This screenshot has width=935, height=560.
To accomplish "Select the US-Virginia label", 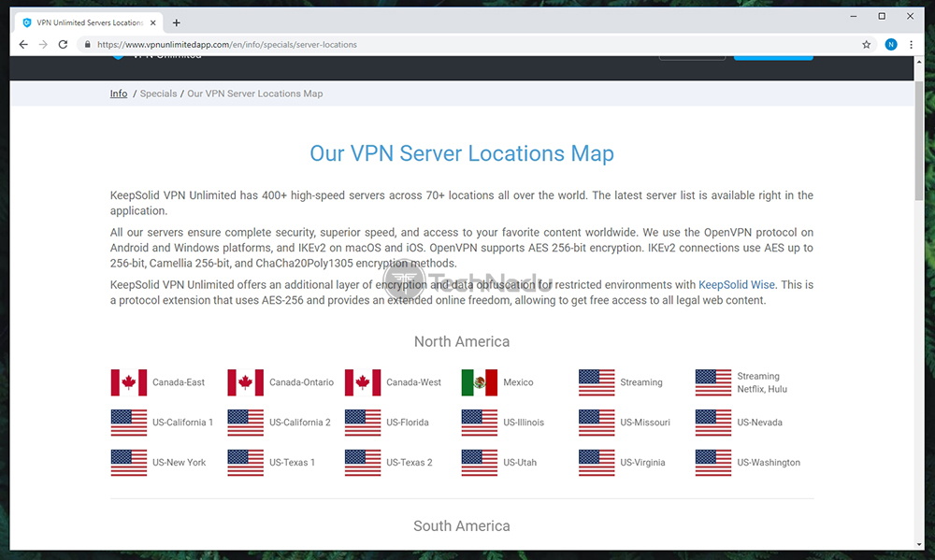I will pyautogui.click(x=642, y=462).
